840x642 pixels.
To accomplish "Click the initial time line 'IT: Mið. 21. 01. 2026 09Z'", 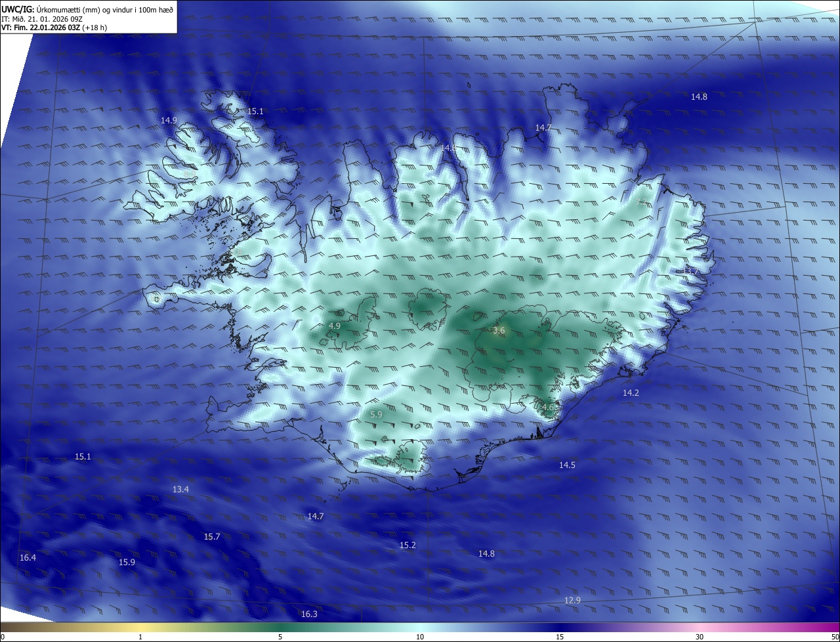I will click(42, 18).
